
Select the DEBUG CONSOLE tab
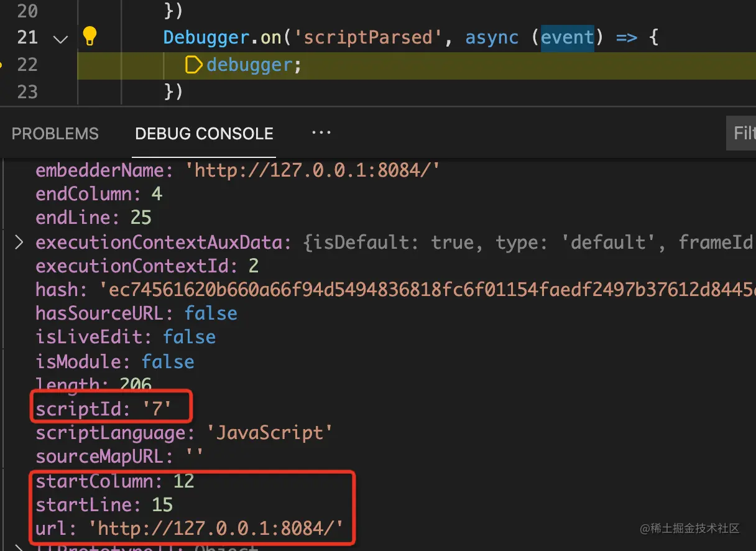pos(205,134)
